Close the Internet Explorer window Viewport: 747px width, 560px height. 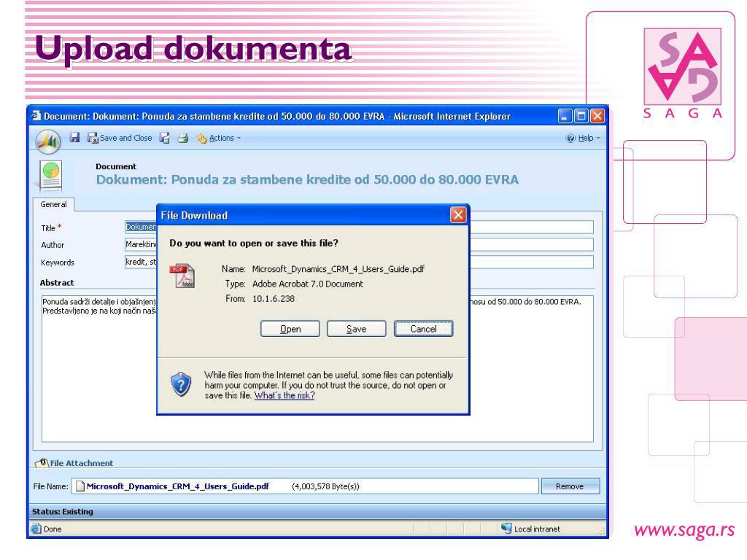[597, 116]
